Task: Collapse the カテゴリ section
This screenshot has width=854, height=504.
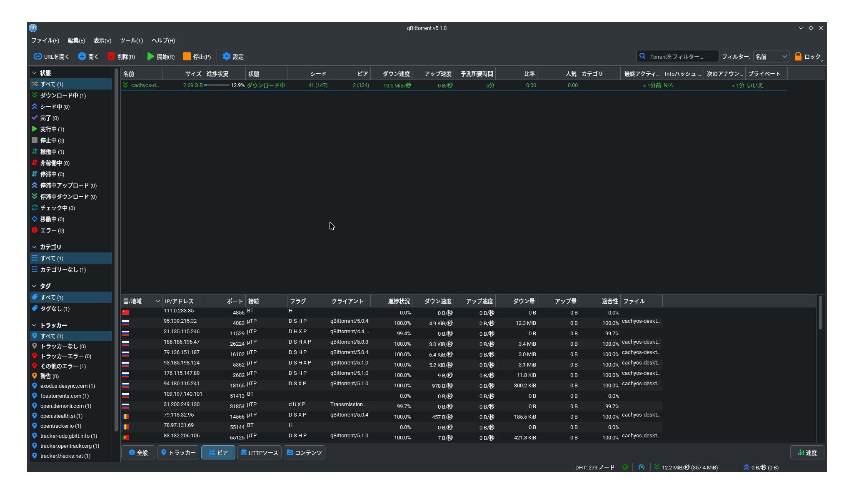Action: (x=34, y=247)
